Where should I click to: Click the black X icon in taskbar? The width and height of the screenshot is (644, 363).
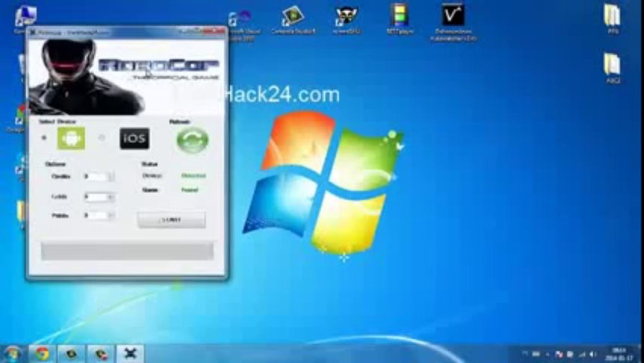(x=130, y=354)
